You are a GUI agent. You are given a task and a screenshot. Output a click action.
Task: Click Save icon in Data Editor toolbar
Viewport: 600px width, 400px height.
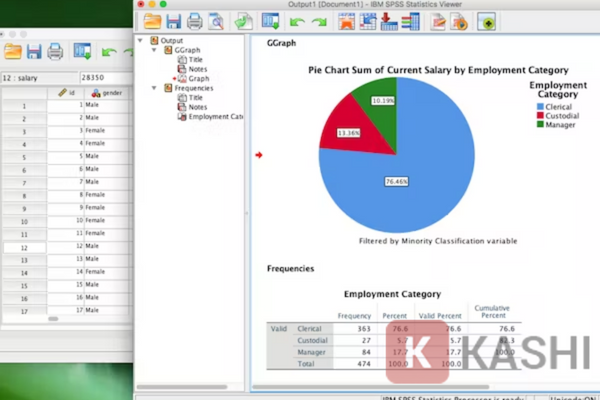[34, 52]
